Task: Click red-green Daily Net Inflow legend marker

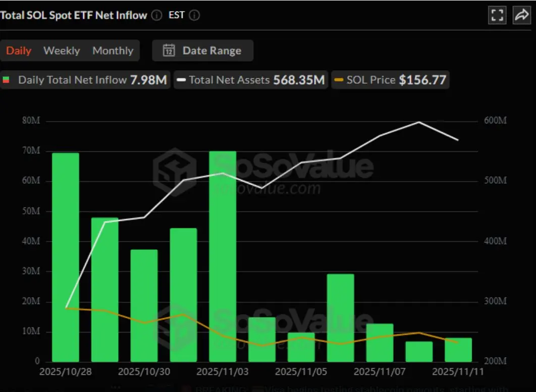Action: (x=6, y=80)
